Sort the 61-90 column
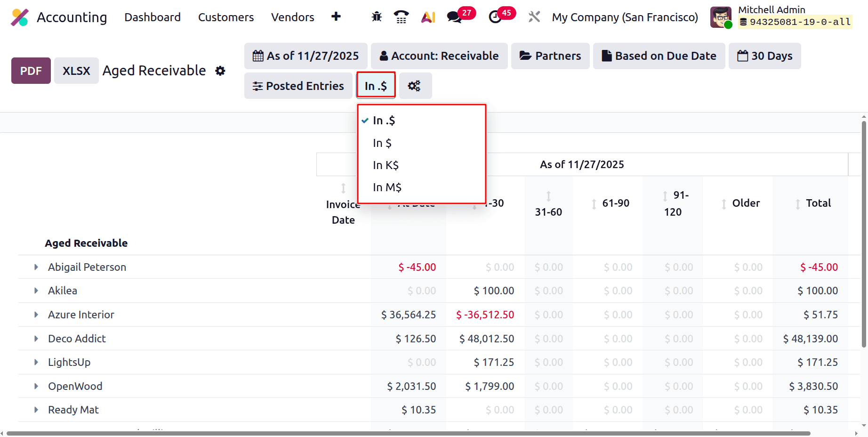The height and width of the screenshot is (437, 868). pos(594,204)
